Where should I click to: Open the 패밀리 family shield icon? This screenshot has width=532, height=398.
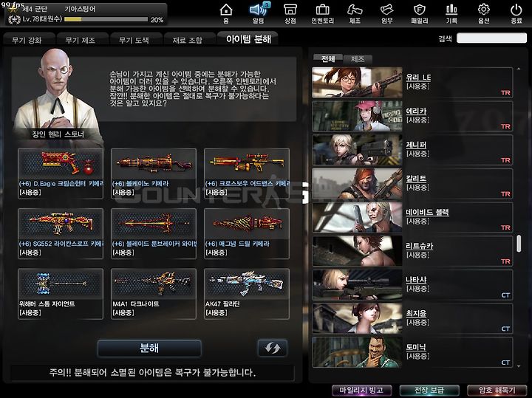point(420,13)
